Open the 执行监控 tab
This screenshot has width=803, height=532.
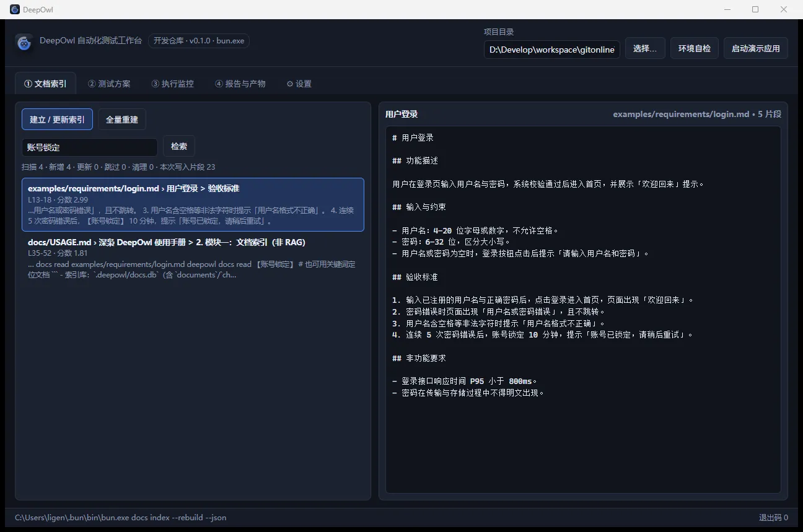coord(172,84)
